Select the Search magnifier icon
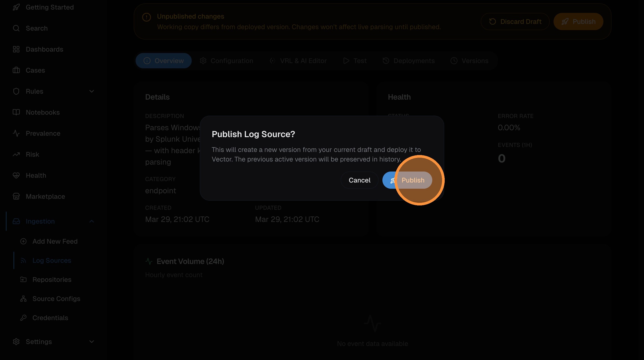 tap(16, 28)
